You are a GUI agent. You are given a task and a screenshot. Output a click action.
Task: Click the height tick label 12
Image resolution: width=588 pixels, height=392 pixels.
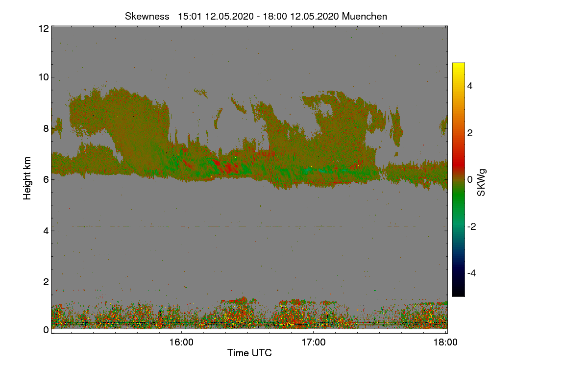pyautogui.click(x=43, y=28)
